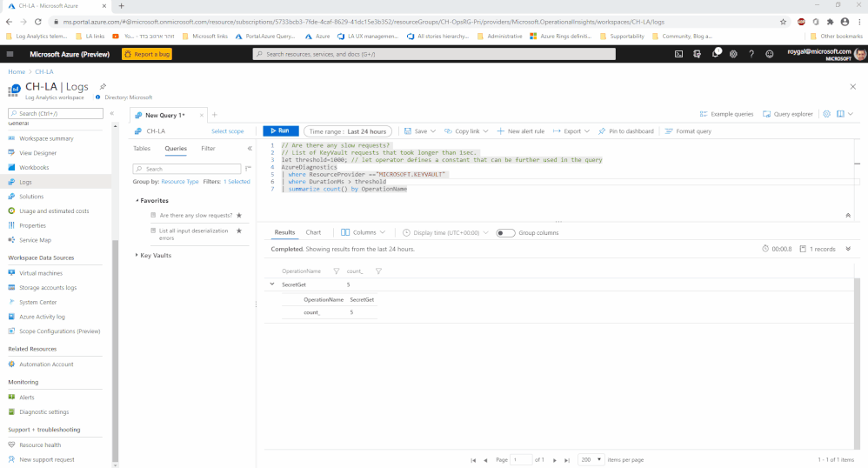868x468 pixels.
Task: Expand the Key Vaults group
Action: coord(137,256)
